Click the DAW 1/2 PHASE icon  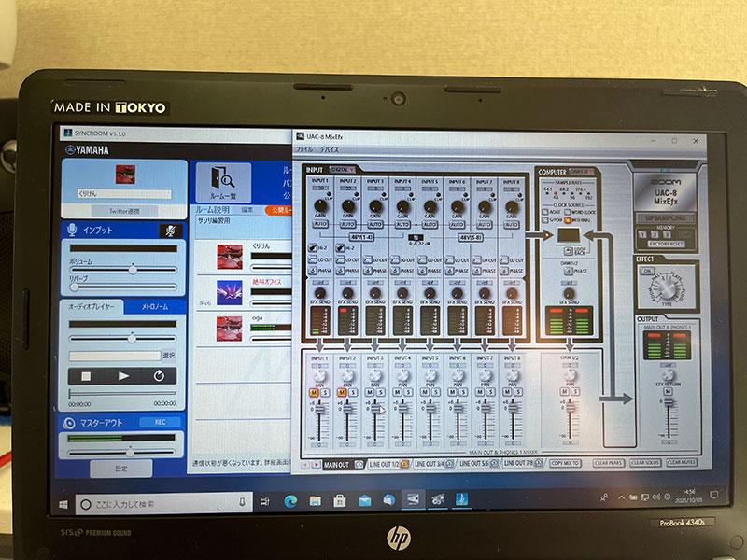coord(568,272)
